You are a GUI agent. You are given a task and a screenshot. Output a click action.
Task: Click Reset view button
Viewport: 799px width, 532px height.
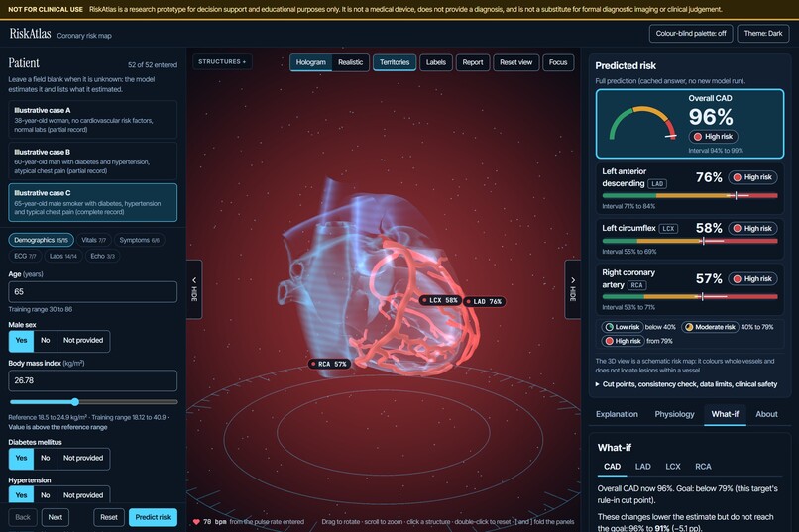pyautogui.click(x=515, y=62)
